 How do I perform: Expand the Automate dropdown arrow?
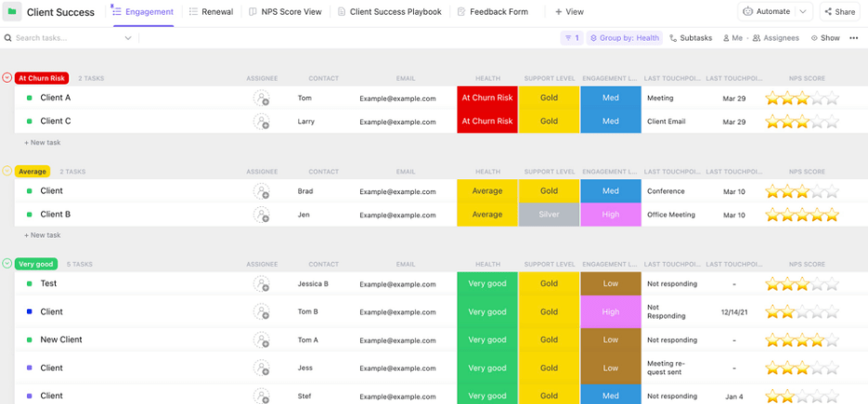pos(803,12)
